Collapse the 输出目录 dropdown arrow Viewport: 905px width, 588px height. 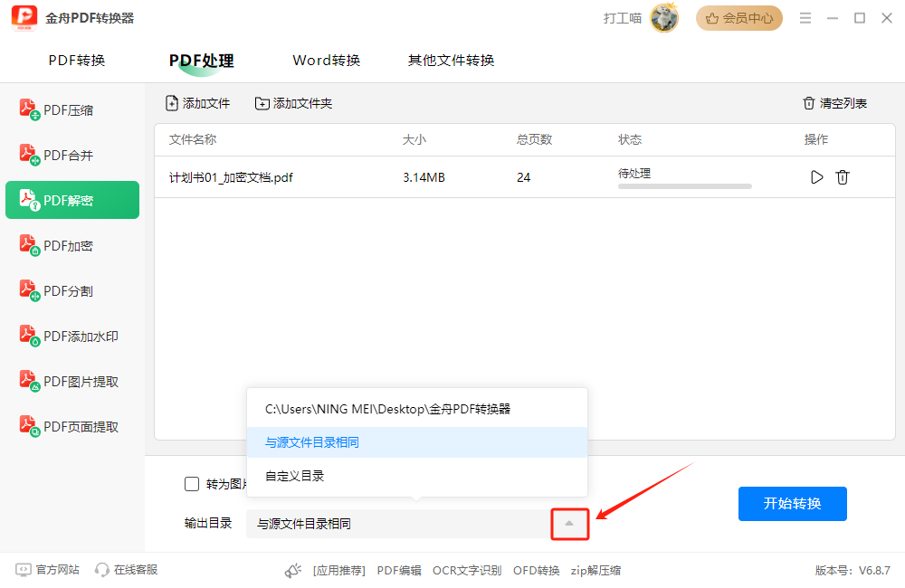click(569, 524)
